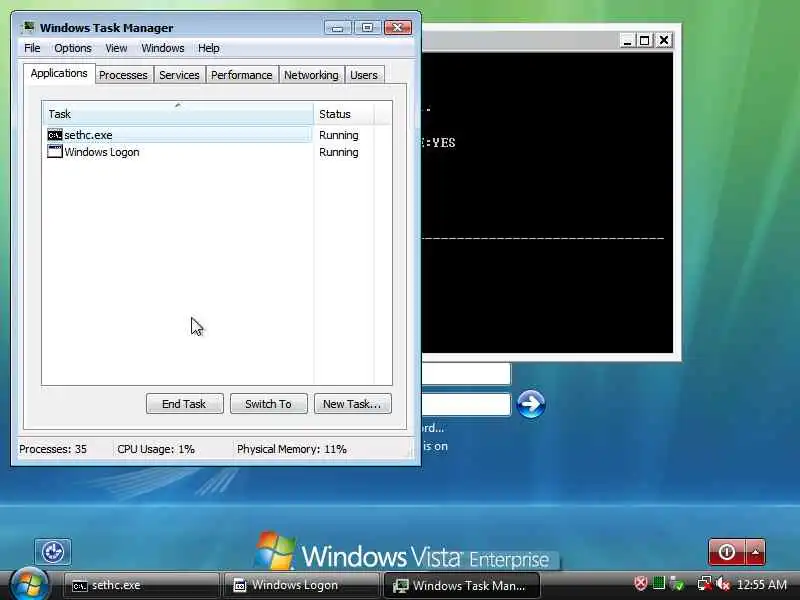
Task: Select the Applications tab
Action: pos(59,73)
